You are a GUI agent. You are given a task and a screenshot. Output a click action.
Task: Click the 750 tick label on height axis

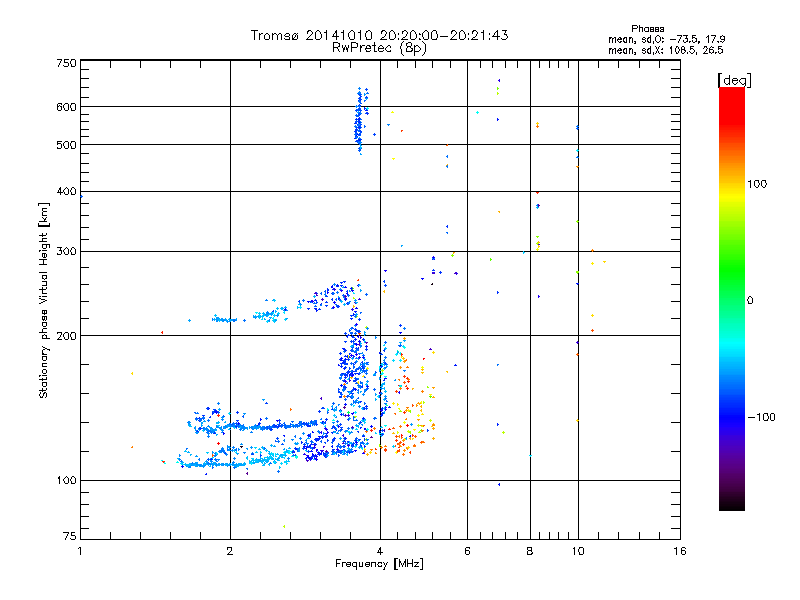click(x=66, y=63)
